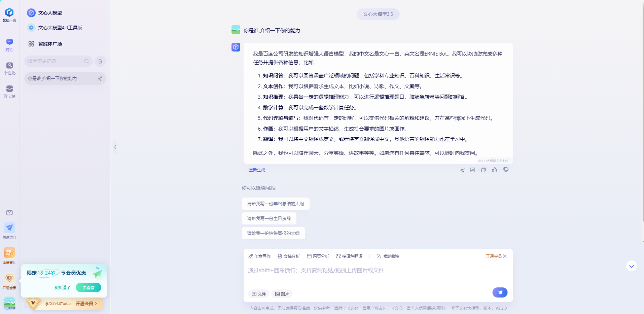Open 智能体广场
Viewport: 644px width, 314px height.
click(45, 44)
